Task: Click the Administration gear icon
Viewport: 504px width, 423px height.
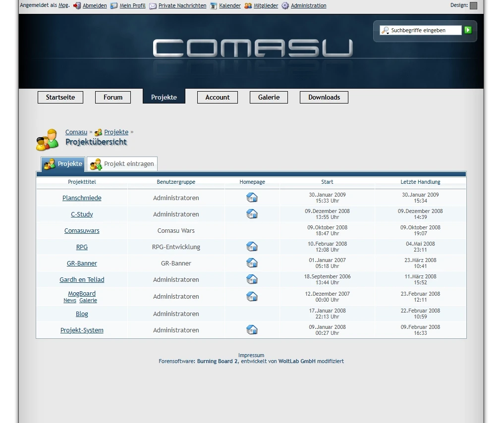Action: (x=285, y=5)
